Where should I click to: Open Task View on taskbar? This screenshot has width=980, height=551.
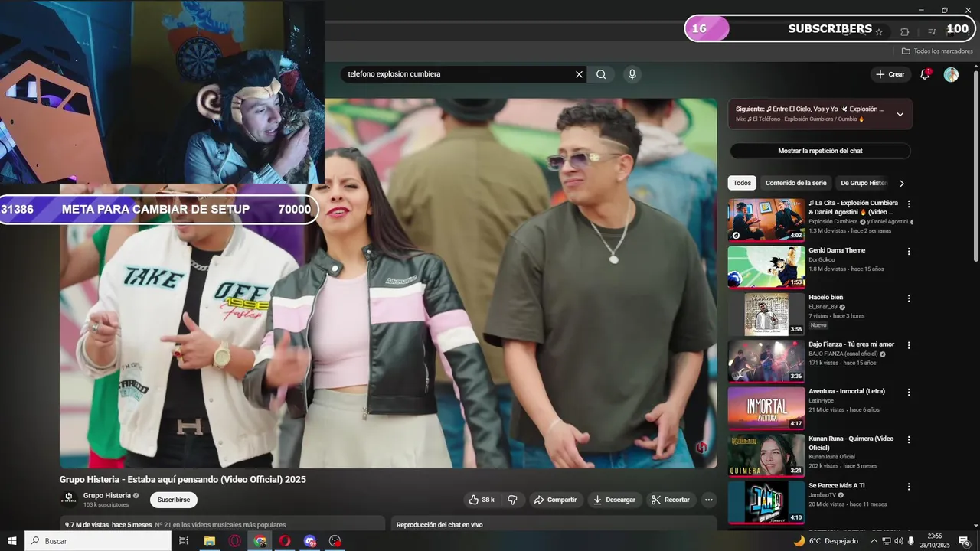click(183, 541)
